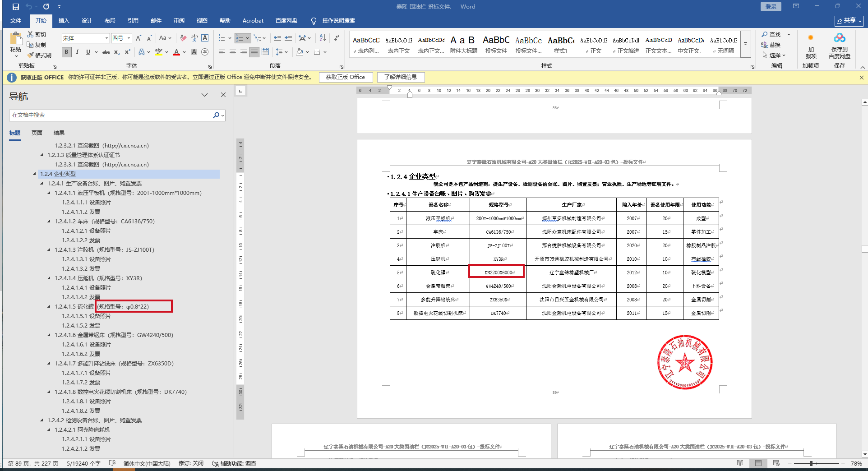Click the 获取正版 Office button
868x471 pixels.
pos(346,77)
